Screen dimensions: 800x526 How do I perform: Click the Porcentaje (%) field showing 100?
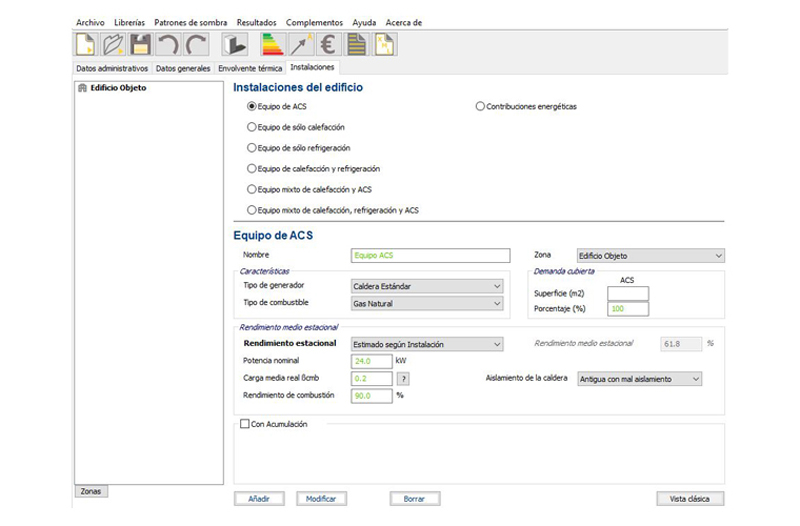628,309
